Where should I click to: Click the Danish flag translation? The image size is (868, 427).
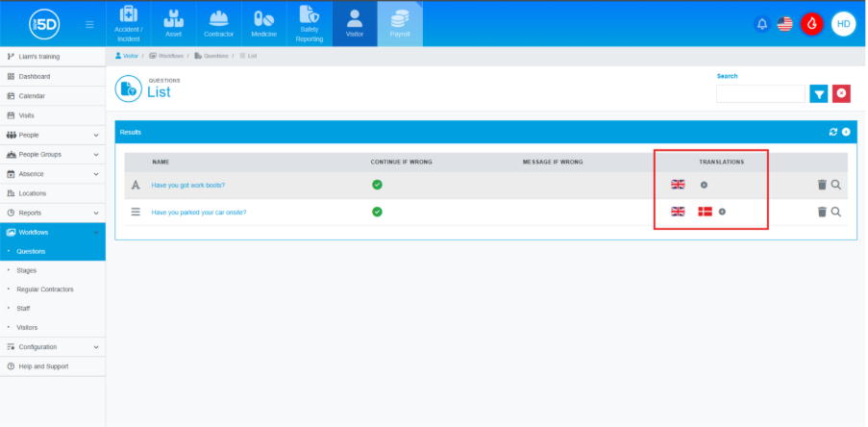click(705, 212)
